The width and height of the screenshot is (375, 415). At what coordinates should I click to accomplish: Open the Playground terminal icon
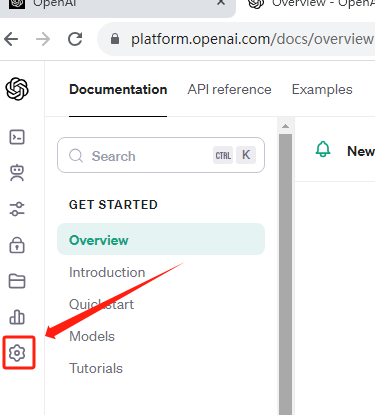(x=17, y=137)
